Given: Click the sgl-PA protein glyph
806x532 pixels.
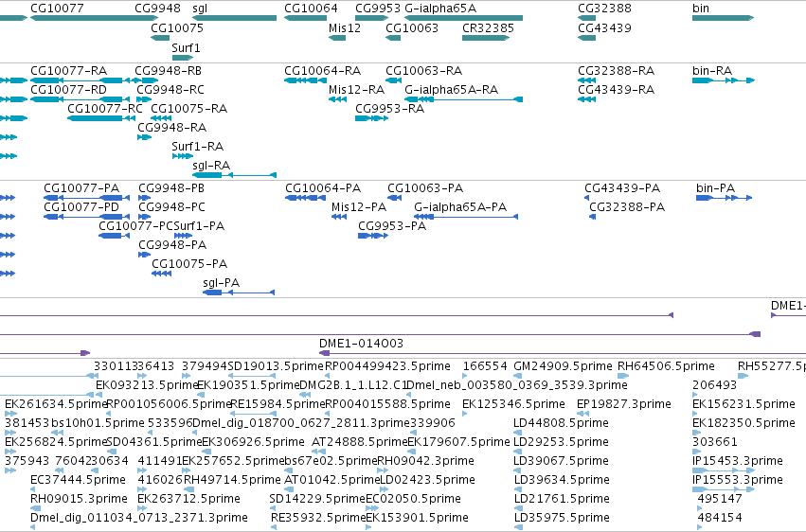Looking at the screenshot, I should [239, 293].
